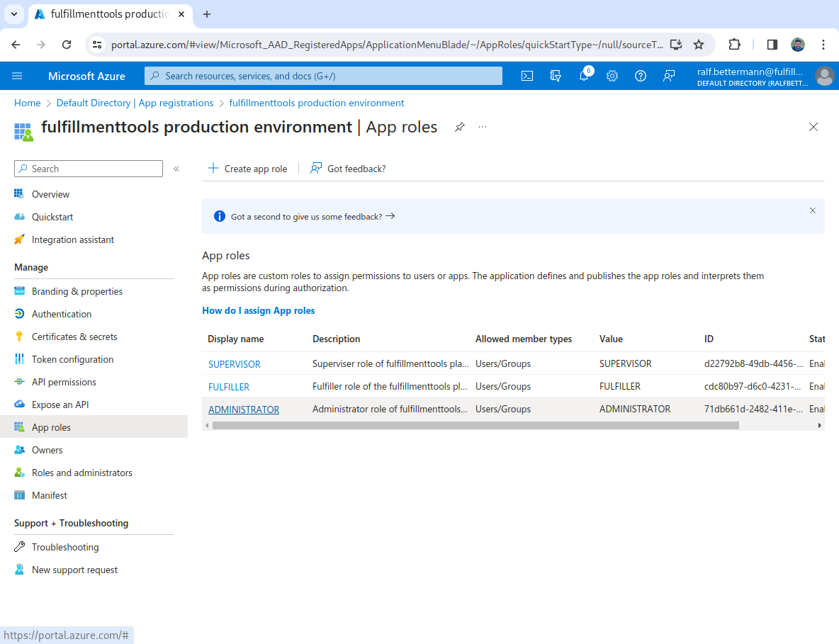839x644 pixels.
Task: Open the Chrome tab search dropdown
Action: coord(14,14)
